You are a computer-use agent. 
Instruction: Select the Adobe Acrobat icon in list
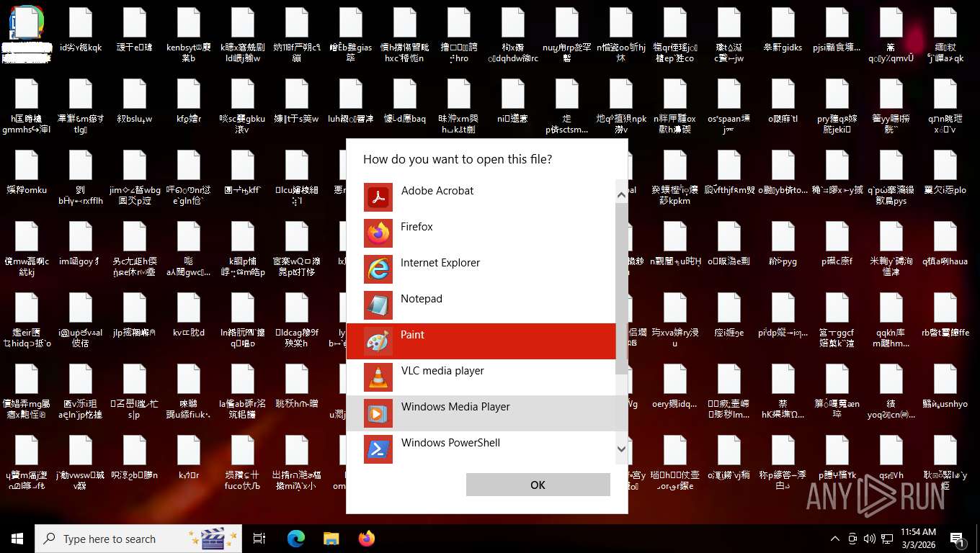pos(378,197)
